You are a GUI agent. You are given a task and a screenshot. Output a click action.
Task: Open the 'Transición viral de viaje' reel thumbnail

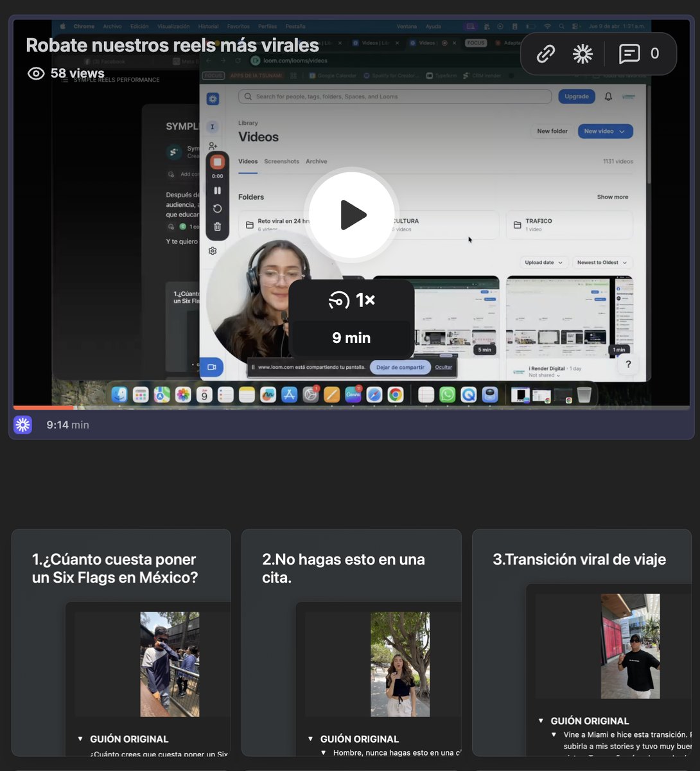click(630, 646)
